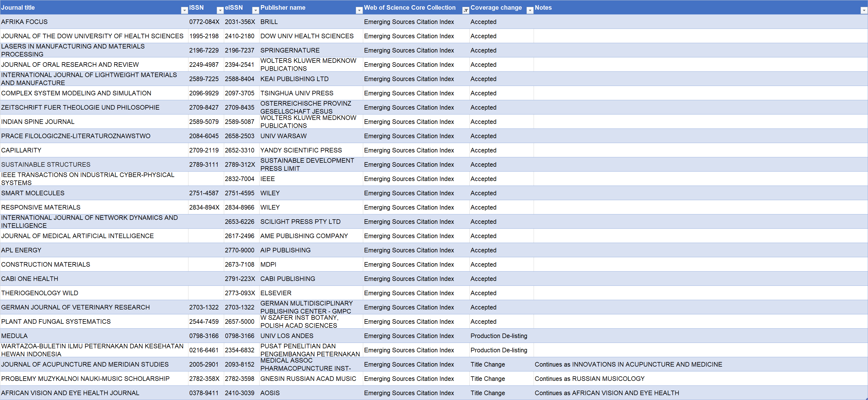Select the MEDULA journal cell
The height and width of the screenshot is (400, 868).
tap(94, 336)
